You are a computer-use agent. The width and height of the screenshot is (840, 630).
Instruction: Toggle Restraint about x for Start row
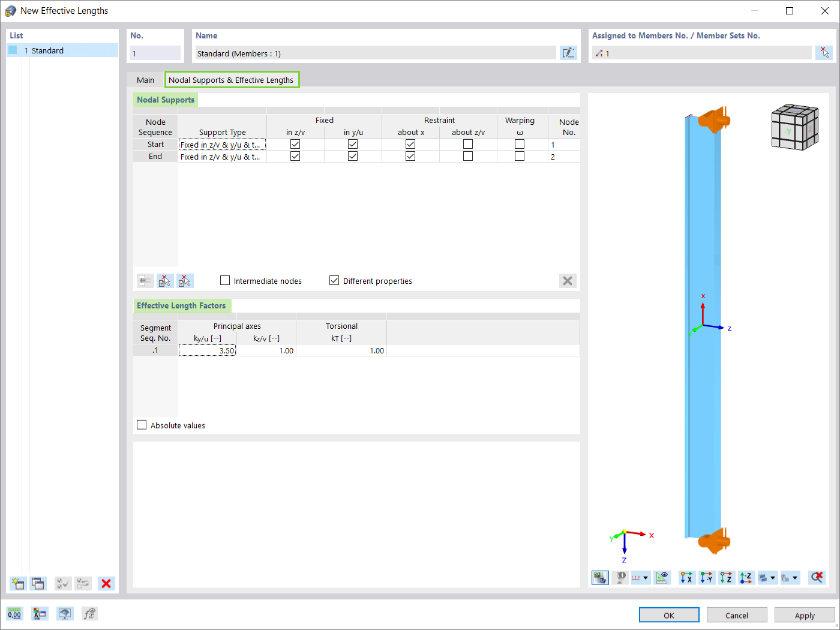tap(410, 144)
